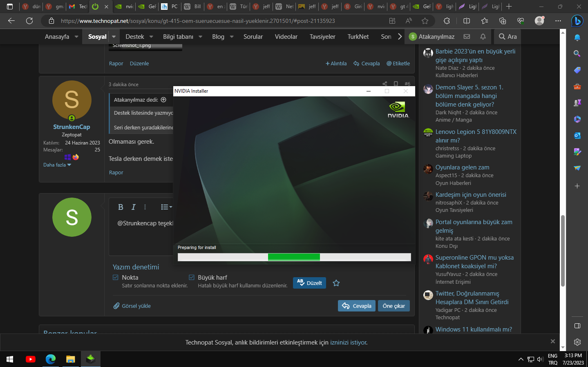Click the Bold formatting icon in editor
This screenshot has width=588, height=367.
tap(121, 207)
